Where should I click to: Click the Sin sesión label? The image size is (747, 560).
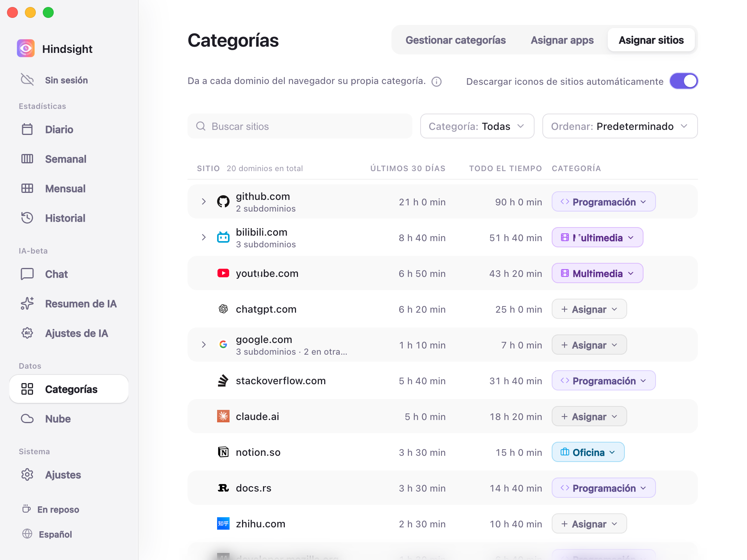pos(67,80)
